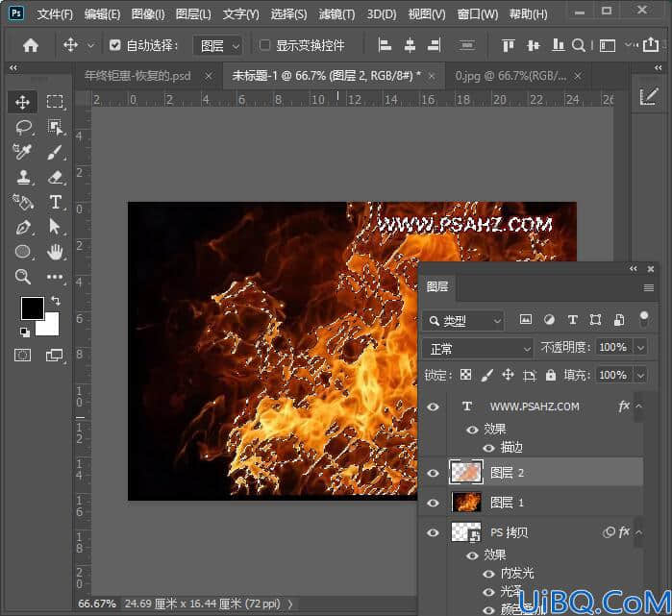This screenshot has width=672, height=616.
Task: Collapse effects of PS 拷贝 layer
Action: pyautogui.click(x=638, y=532)
